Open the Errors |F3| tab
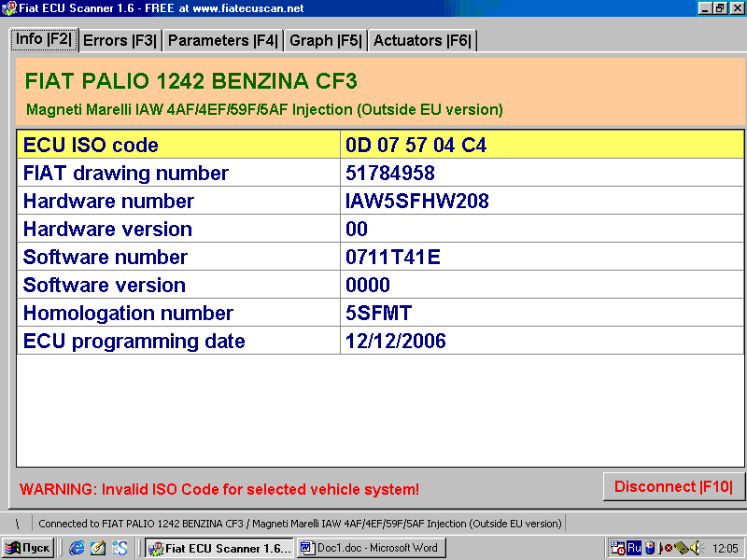 [120, 40]
